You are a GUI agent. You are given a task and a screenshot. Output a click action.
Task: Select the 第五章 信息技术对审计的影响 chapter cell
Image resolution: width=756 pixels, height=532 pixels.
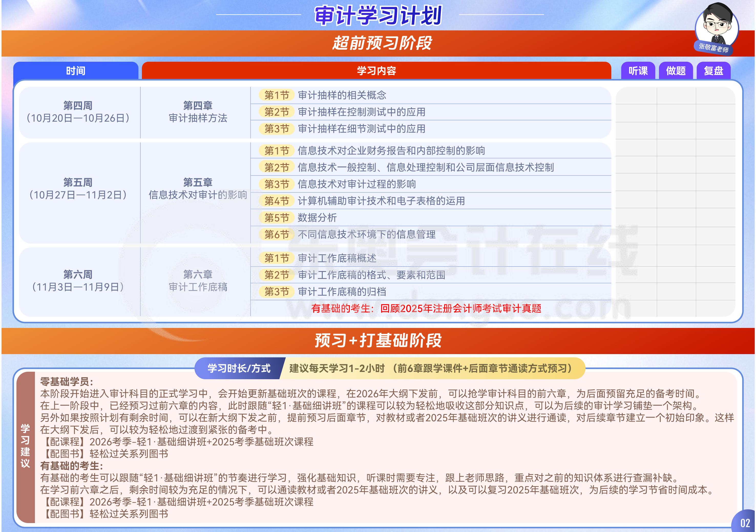point(197,189)
